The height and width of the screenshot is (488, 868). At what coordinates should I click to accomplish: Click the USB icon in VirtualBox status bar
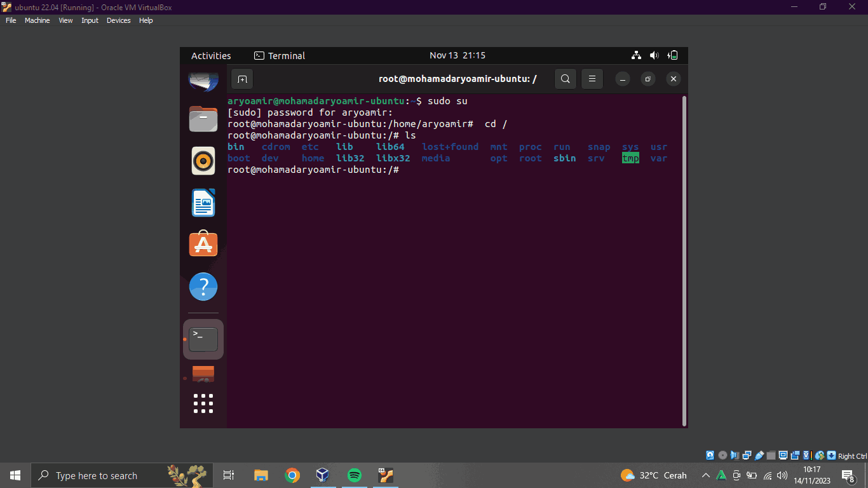(759, 456)
